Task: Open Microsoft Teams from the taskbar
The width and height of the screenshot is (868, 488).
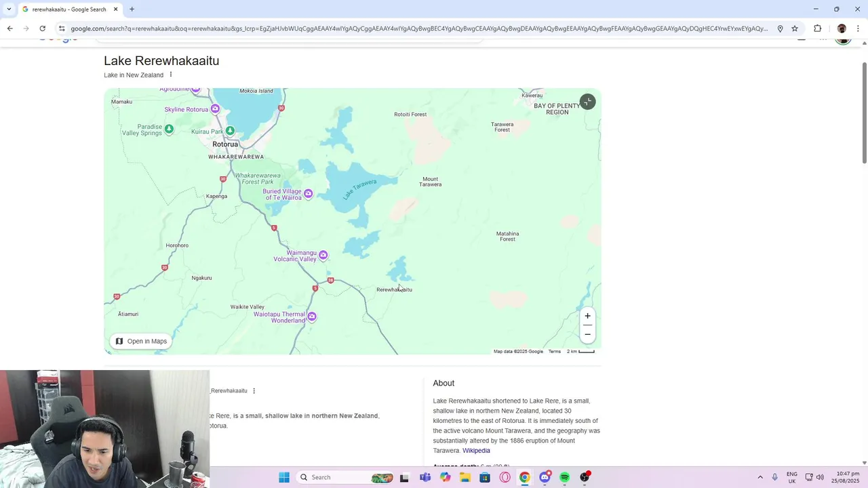Action: point(425,477)
